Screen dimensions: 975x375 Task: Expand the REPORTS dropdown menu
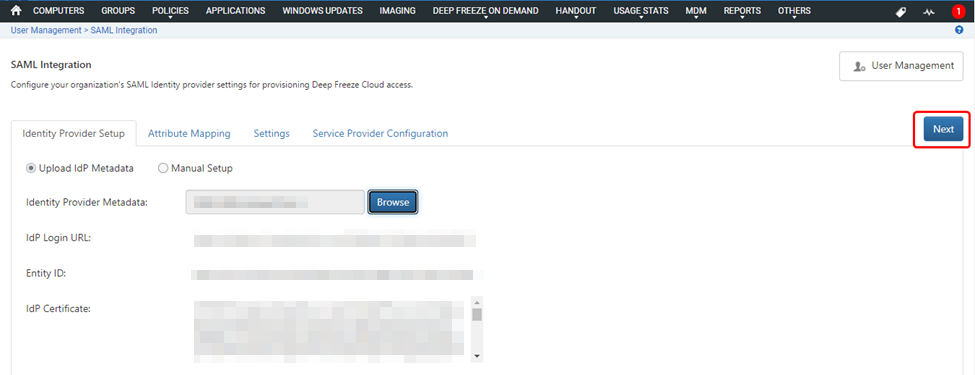(x=742, y=11)
